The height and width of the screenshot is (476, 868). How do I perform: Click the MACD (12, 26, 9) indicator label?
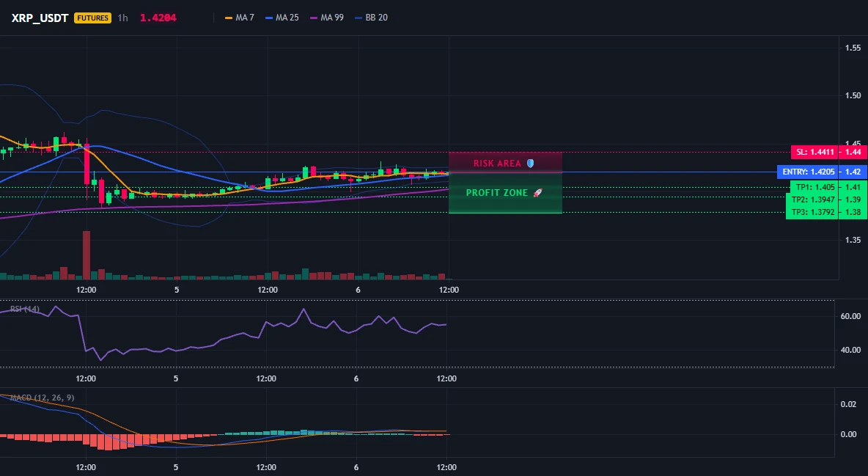42,398
